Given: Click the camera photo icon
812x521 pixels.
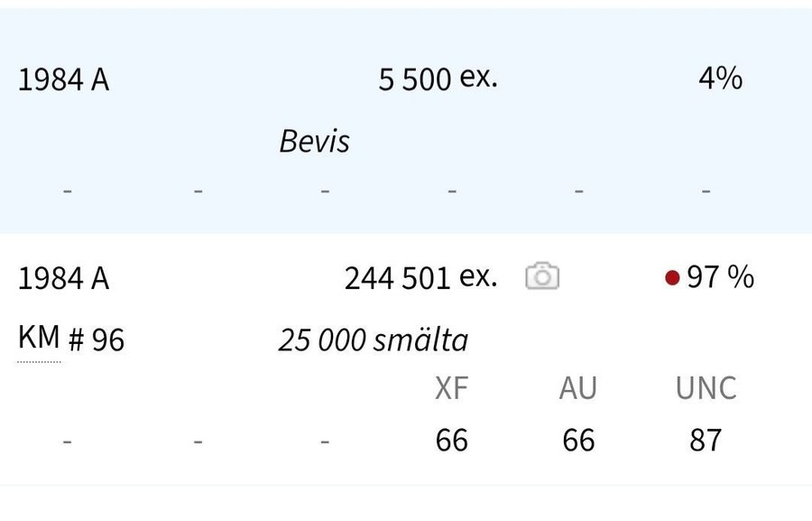Looking at the screenshot, I should point(542,276).
